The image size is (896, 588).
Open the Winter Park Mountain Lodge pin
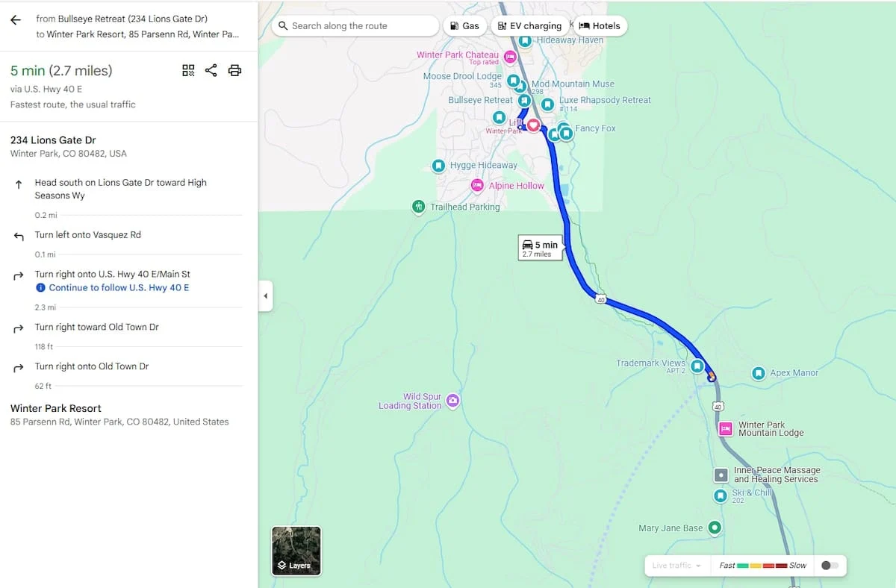[x=725, y=428]
